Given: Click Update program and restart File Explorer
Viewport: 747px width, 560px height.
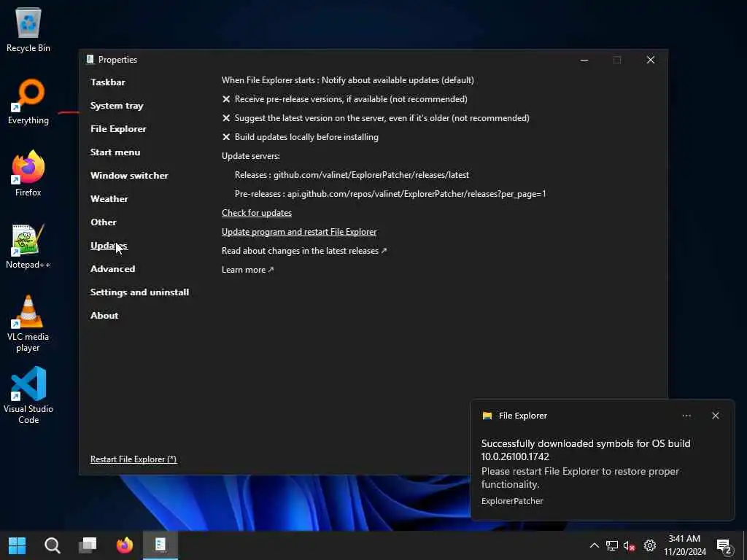Looking at the screenshot, I should tap(299, 232).
